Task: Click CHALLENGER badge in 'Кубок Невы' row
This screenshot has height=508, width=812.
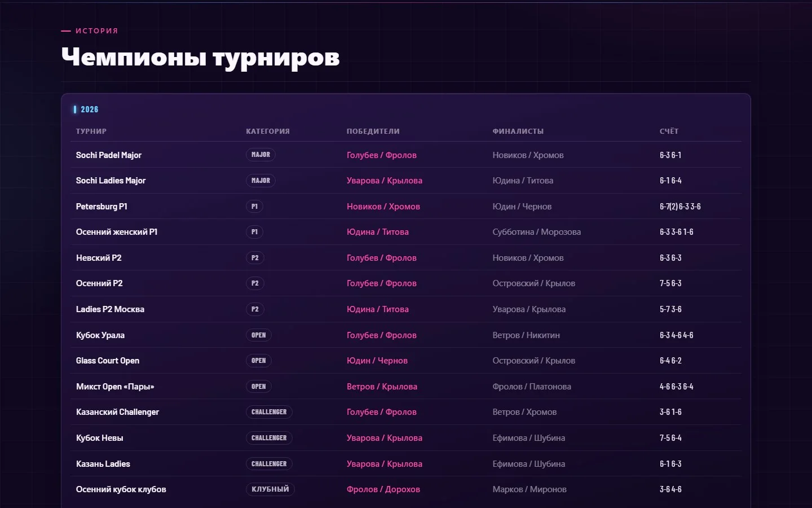Action: [269, 438]
